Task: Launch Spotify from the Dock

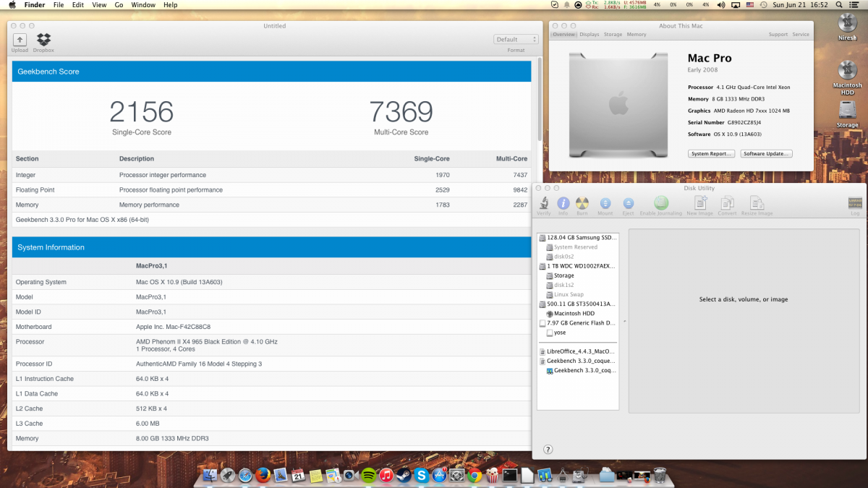Action: click(x=368, y=475)
